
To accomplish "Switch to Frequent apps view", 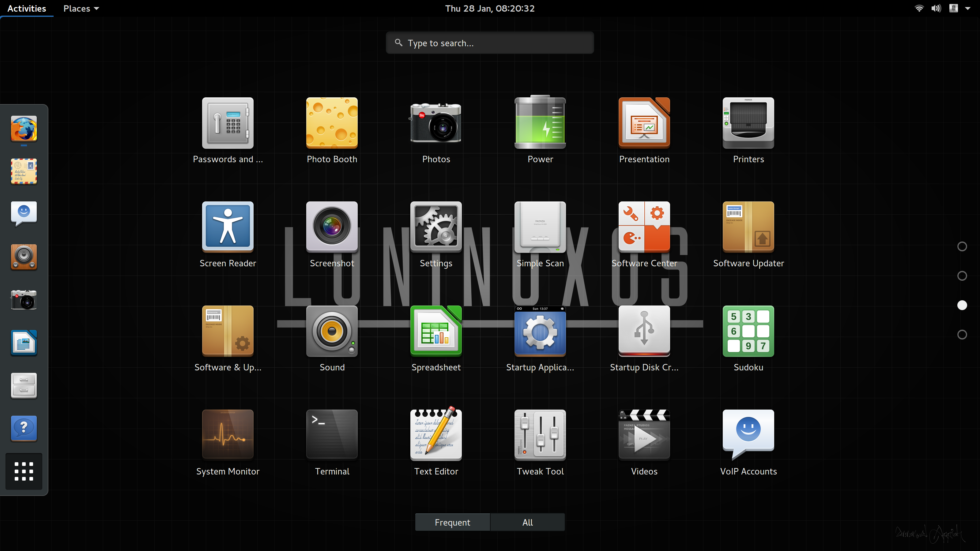I will point(452,522).
